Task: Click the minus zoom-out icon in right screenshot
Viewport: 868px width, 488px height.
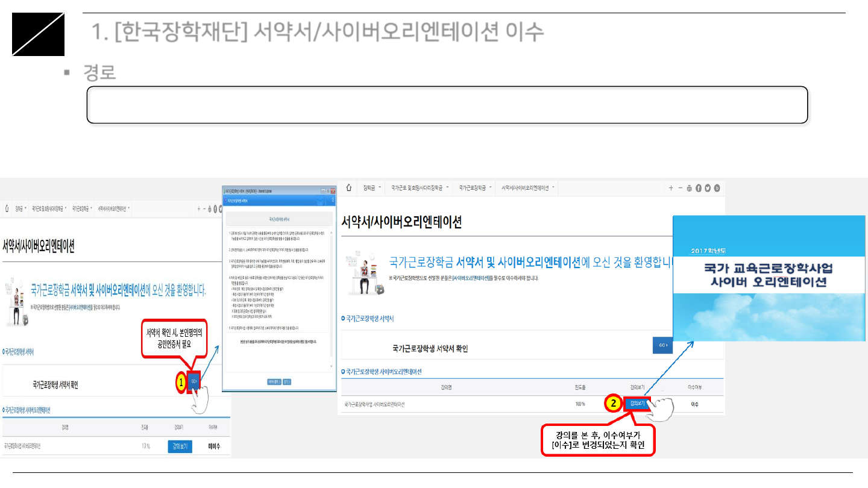Action: click(680, 188)
